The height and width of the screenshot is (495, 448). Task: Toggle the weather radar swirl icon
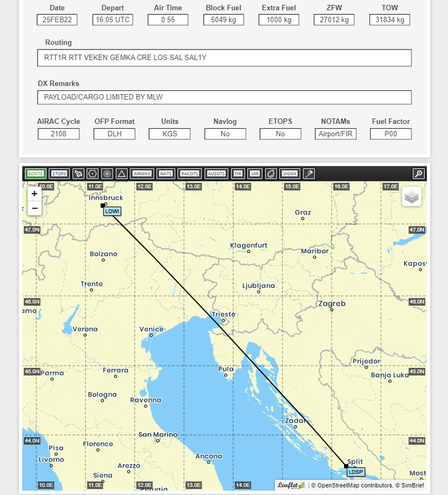[x=270, y=174]
